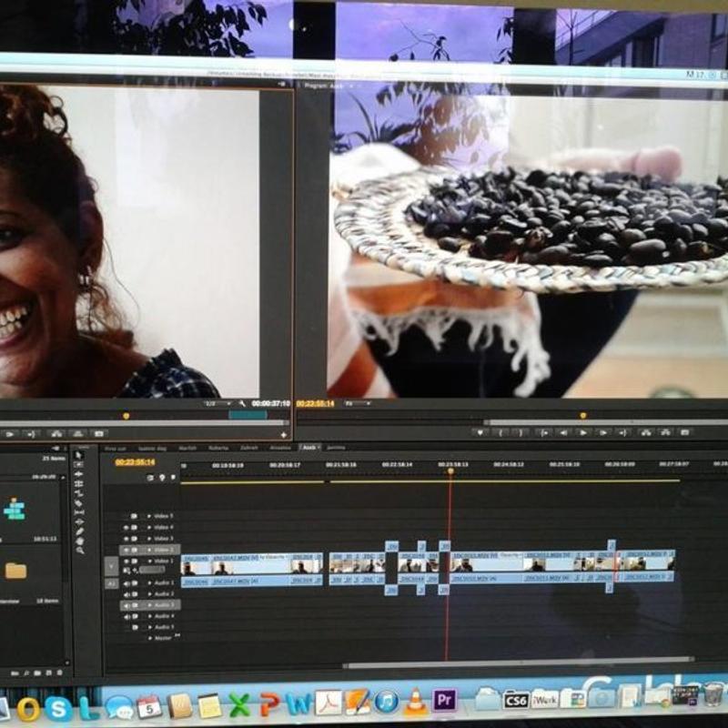Expand the Audio 2 track

[149, 594]
